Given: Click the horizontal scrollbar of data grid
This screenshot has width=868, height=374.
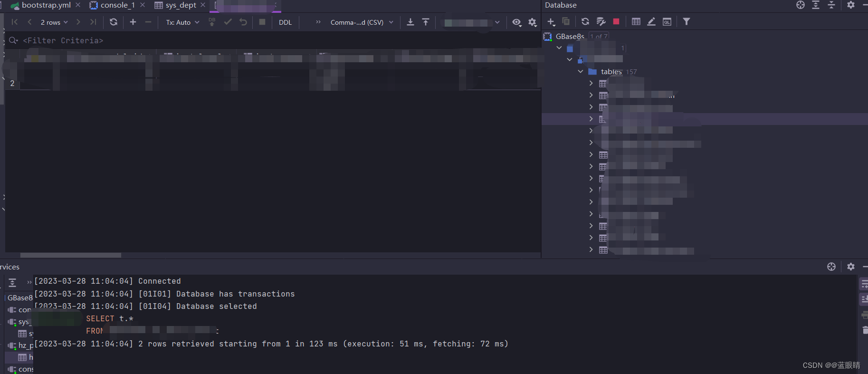Looking at the screenshot, I should tap(71, 255).
